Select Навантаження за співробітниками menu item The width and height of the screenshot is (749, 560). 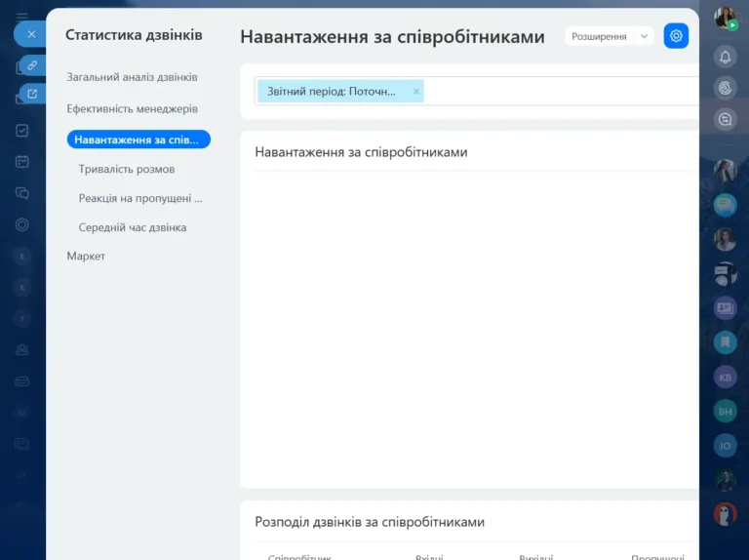138,140
